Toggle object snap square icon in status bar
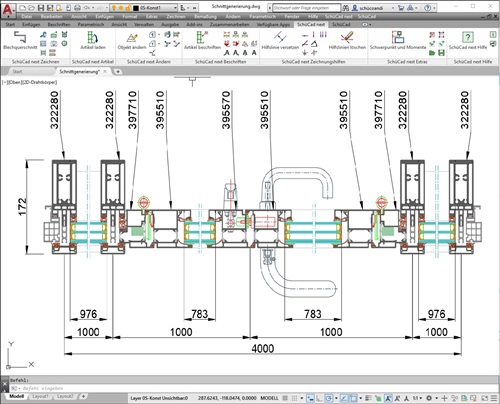Screen dimensions: 500x404 pos(353,398)
